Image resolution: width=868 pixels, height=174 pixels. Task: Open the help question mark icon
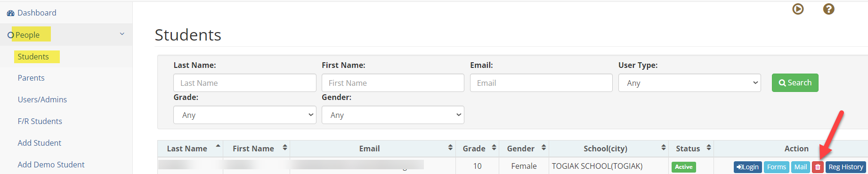point(829,9)
